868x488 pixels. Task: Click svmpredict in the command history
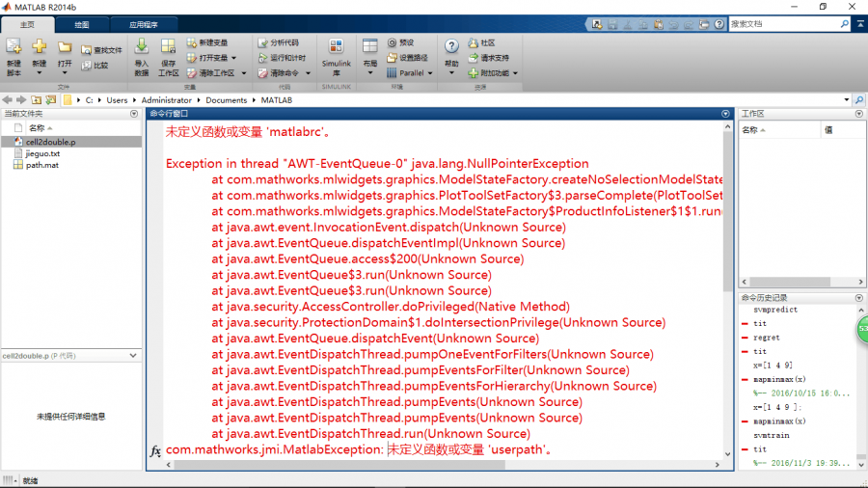[775, 310]
